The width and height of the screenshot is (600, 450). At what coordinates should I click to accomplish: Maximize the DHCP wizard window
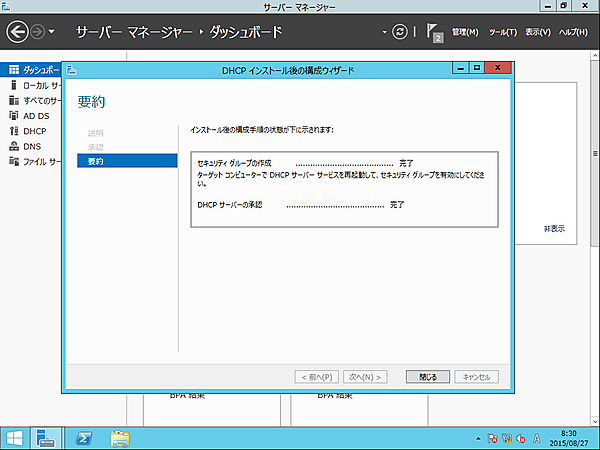[477, 68]
